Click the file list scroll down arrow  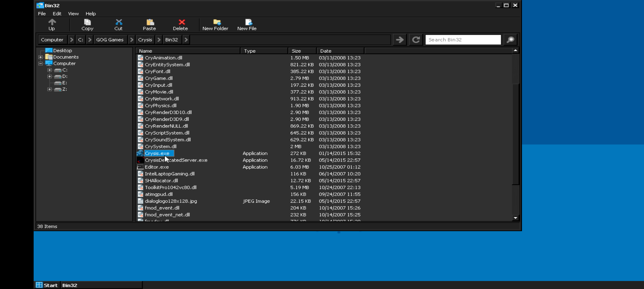point(515,218)
